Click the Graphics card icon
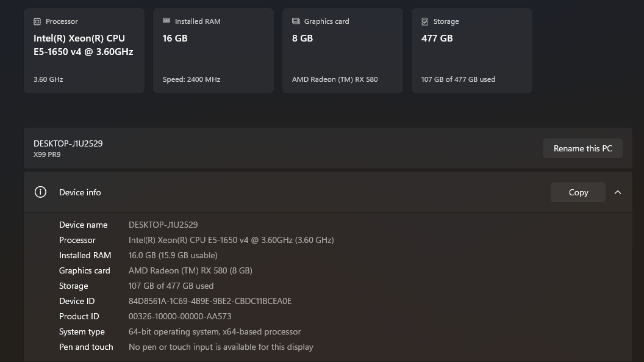Image resolution: width=644 pixels, height=362 pixels. click(296, 21)
